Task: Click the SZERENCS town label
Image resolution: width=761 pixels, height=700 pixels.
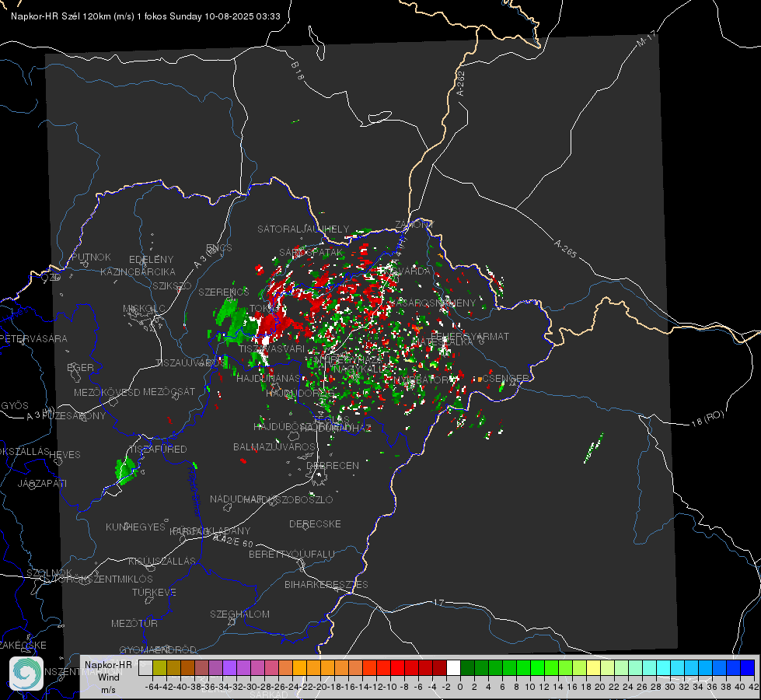Action: click(x=224, y=292)
